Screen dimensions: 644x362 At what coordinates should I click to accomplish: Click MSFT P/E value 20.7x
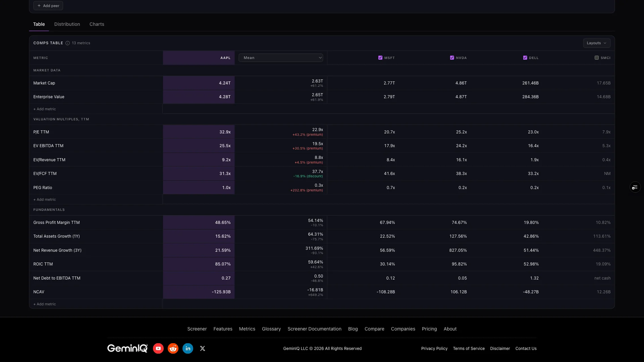click(x=389, y=132)
